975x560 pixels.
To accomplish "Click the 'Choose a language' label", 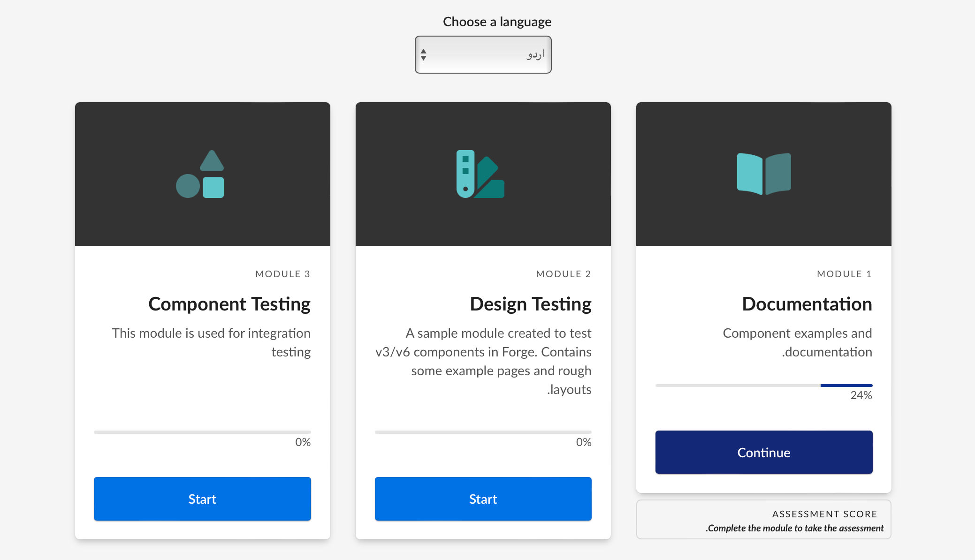I will (497, 22).
